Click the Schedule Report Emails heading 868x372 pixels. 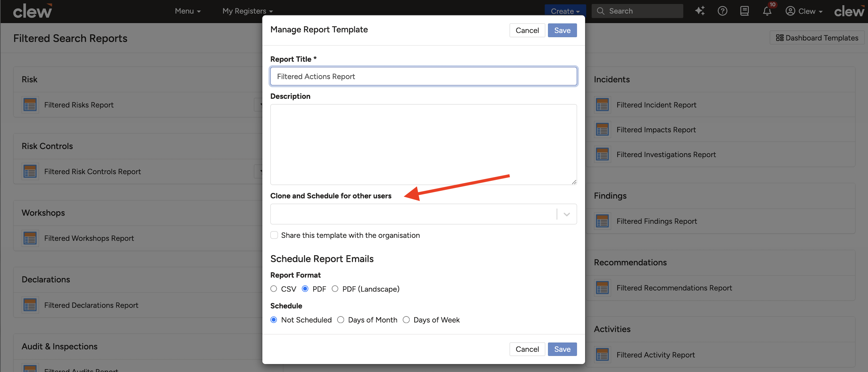pyautogui.click(x=322, y=258)
